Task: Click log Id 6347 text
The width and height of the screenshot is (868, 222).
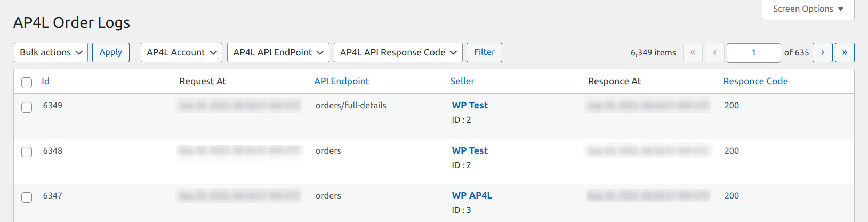Action: (x=53, y=195)
